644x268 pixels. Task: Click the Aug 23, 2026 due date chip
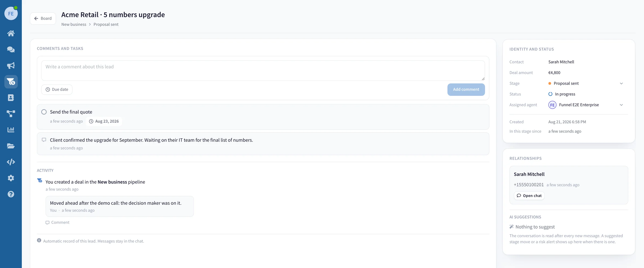coord(104,121)
